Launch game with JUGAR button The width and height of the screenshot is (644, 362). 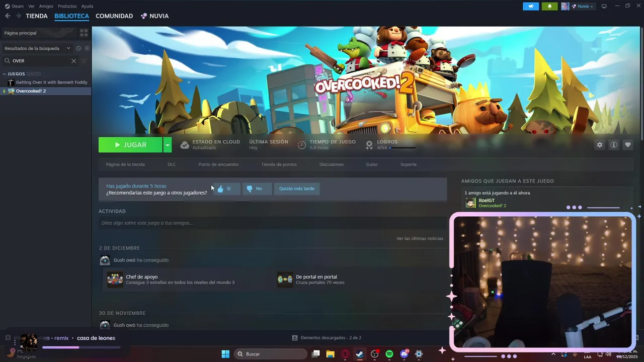point(130,145)
